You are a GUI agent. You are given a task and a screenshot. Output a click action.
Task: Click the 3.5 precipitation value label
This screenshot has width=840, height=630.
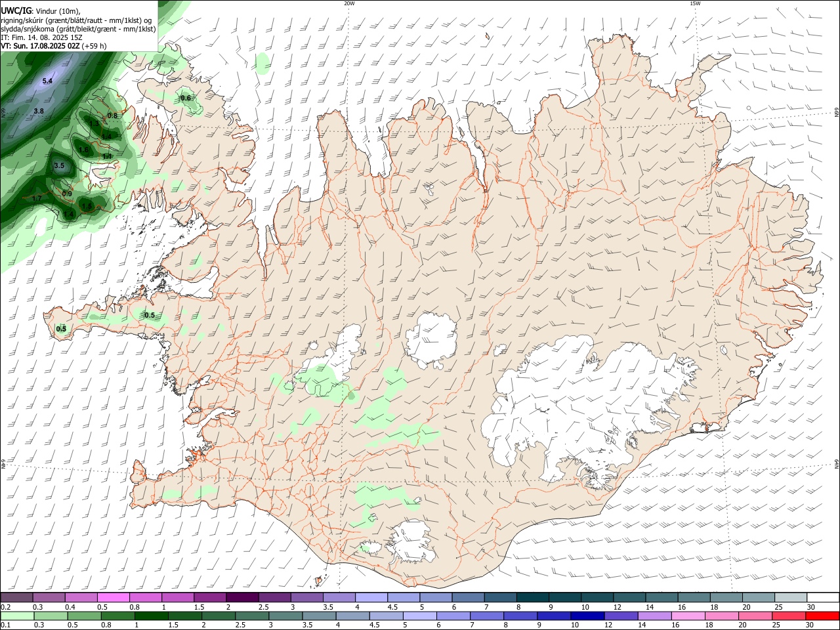pos(59,166)
